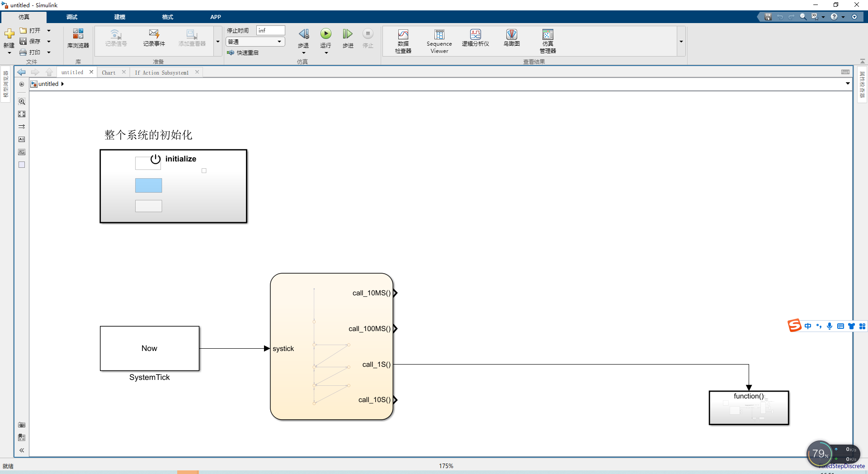Click the Save icon in ribbon

[x=24, y=41]
